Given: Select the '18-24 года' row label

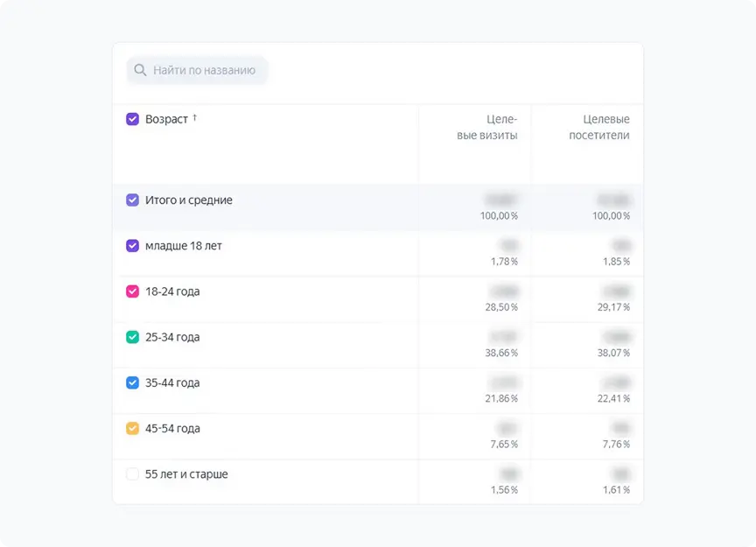Looking at the screenshot, I should pos(172,291).
